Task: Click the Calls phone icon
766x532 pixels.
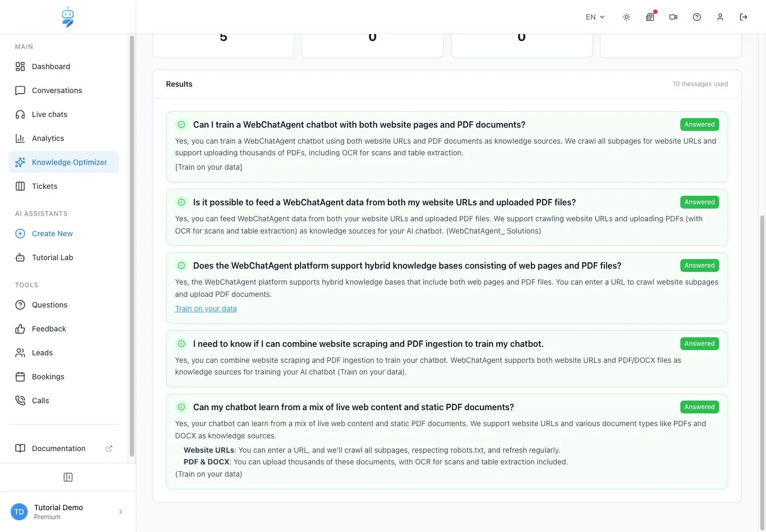Action: click(20, 401)
